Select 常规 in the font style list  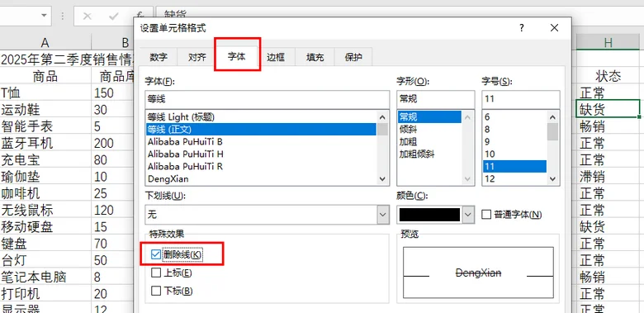(429, 117)
